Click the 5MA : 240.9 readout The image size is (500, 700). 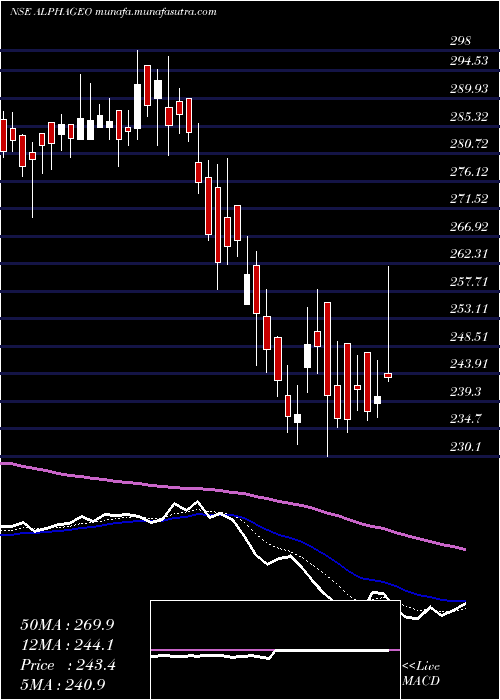(65, 685)
